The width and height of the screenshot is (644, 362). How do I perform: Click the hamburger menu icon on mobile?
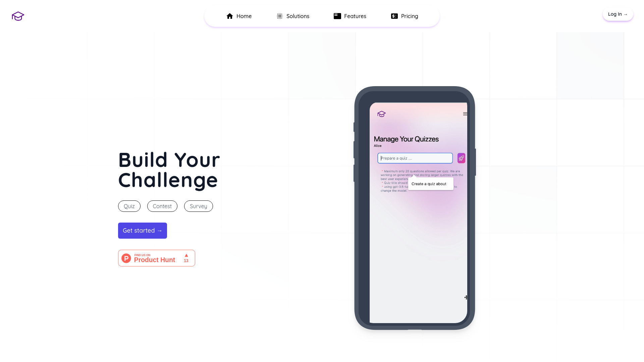[465, 114]
